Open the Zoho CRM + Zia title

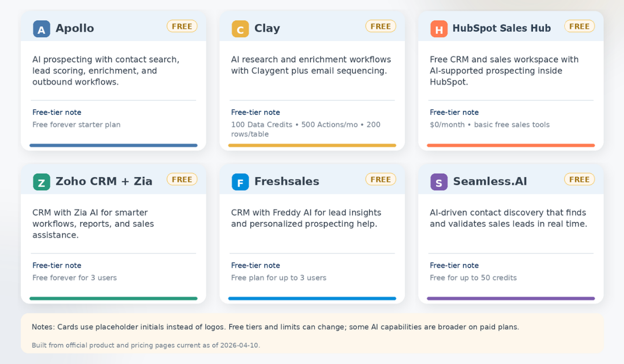coord(104,181)
